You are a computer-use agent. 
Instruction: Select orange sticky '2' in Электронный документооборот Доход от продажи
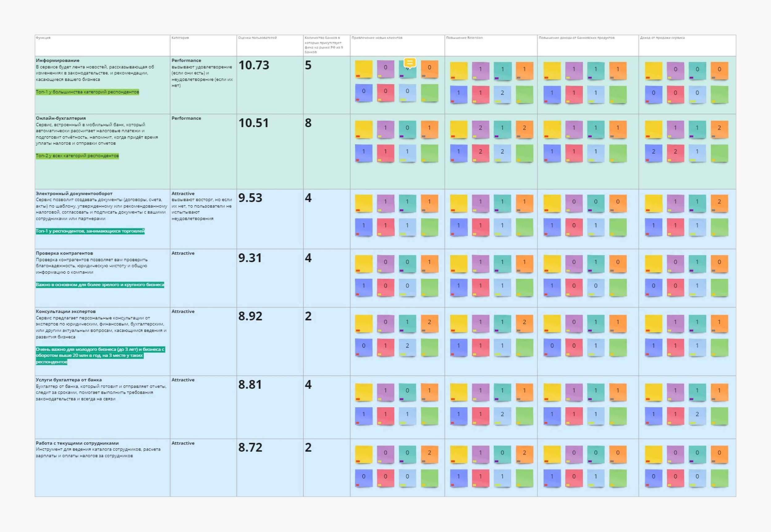point(719,203)
